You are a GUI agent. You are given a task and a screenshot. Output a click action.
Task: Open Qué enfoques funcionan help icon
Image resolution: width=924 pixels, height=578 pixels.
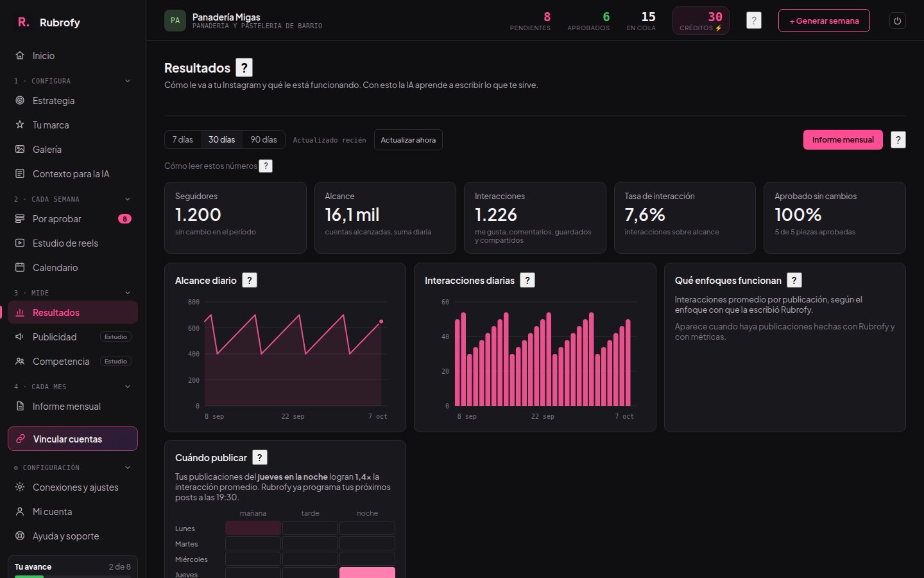[794, 280]
